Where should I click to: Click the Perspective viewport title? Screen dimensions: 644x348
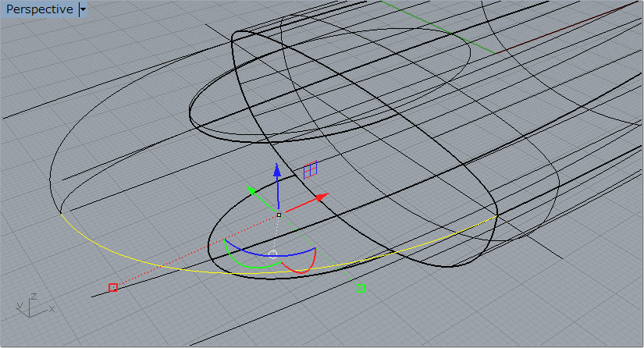pyautogui.click(x=39, y=9)
